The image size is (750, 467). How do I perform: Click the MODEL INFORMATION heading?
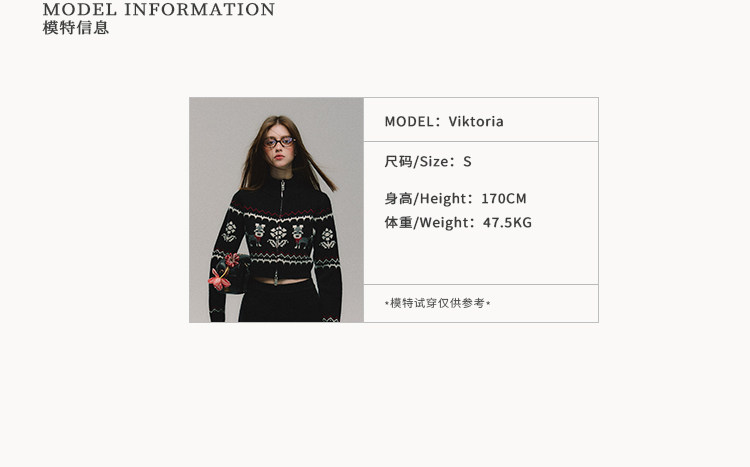tap(159, 9)
